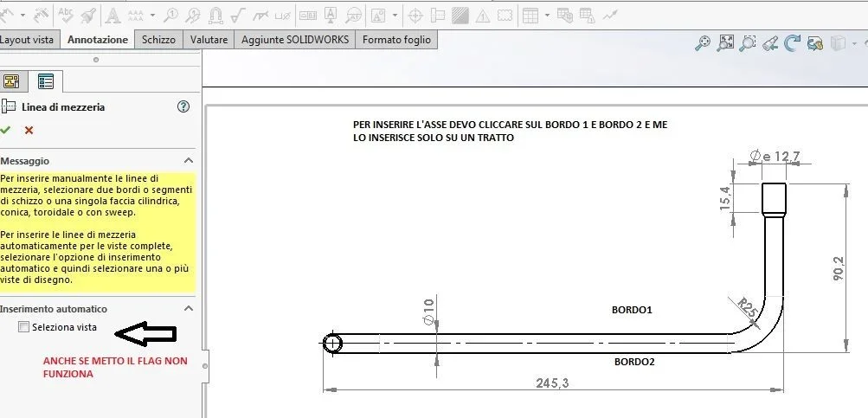Open the Display Style dropdown arrow

[x=854, y=43]
